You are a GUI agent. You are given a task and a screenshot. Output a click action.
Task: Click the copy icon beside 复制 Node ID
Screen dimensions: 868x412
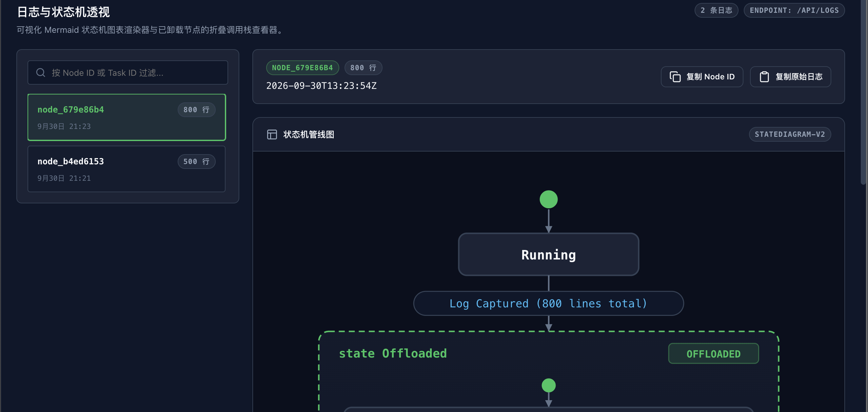[x=675, y=76]
